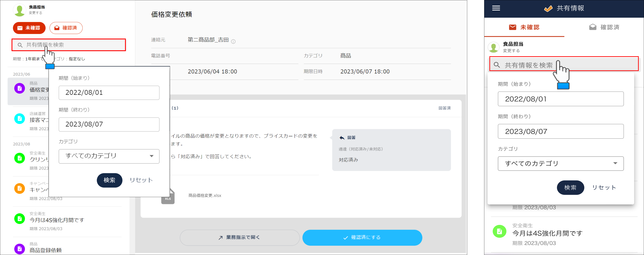The image size is (644, 255).
Task: Click the desktop 期間(始まり) date field
Action: 109,93
